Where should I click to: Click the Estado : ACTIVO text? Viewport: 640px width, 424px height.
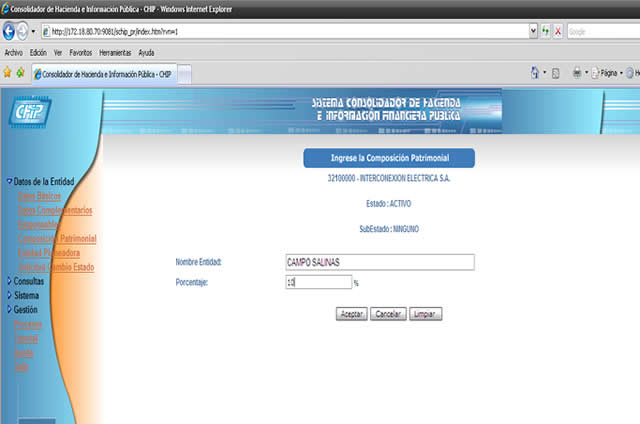pos(389,204)
